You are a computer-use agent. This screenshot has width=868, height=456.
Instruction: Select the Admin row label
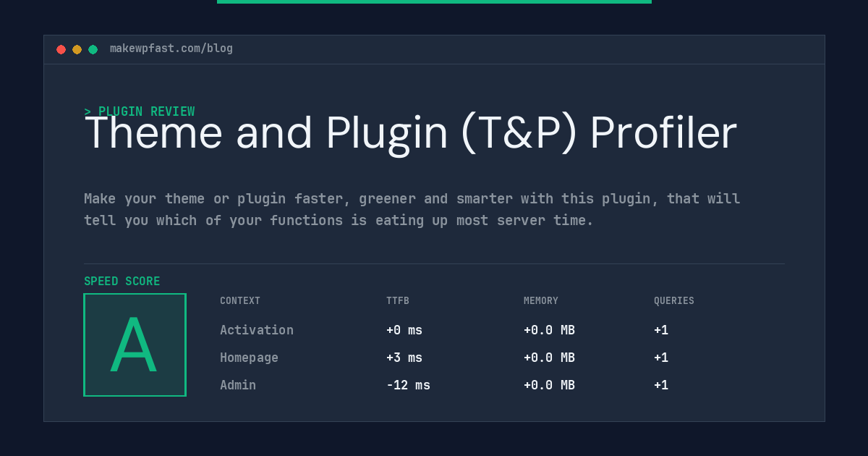coord(238,385)
